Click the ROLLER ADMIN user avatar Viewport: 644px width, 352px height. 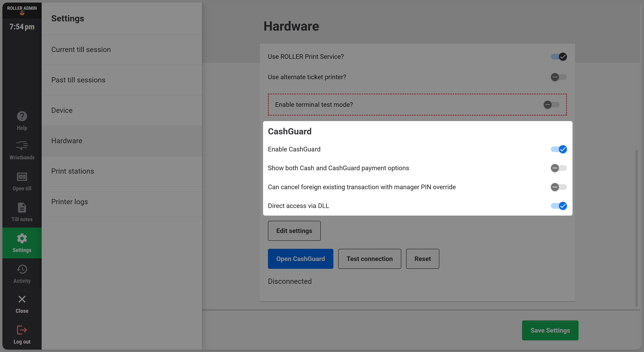pyautogui.click(x=22, y=13)
